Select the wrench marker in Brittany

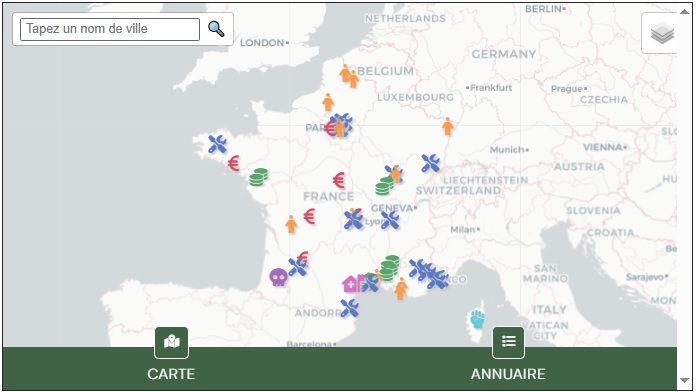coord(217,144)
